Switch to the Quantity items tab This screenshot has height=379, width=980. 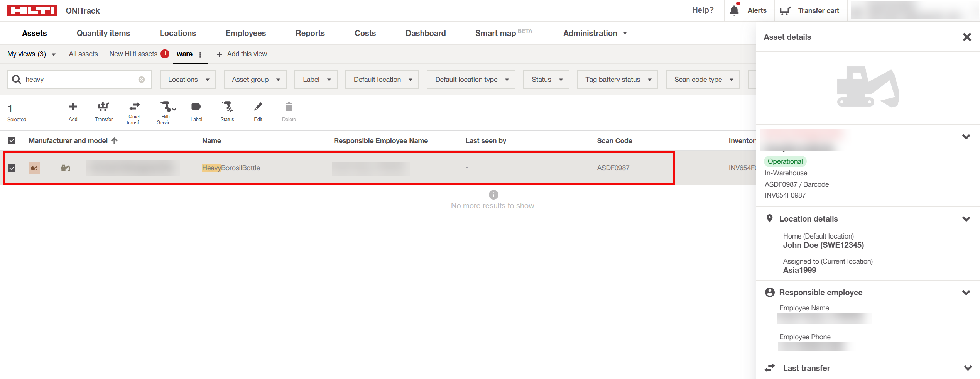pyautogui.click(x=103, y=33)
